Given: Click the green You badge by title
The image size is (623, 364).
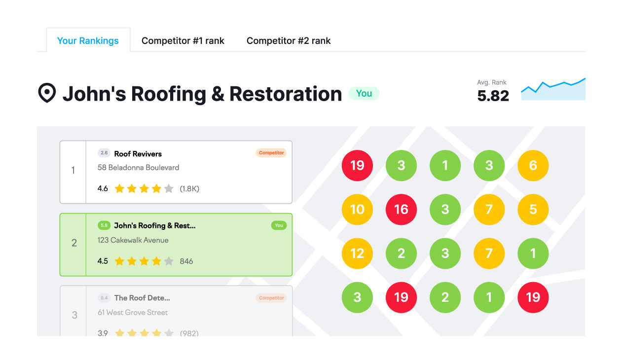Looking at the screenshot, I should click(364, 93).
